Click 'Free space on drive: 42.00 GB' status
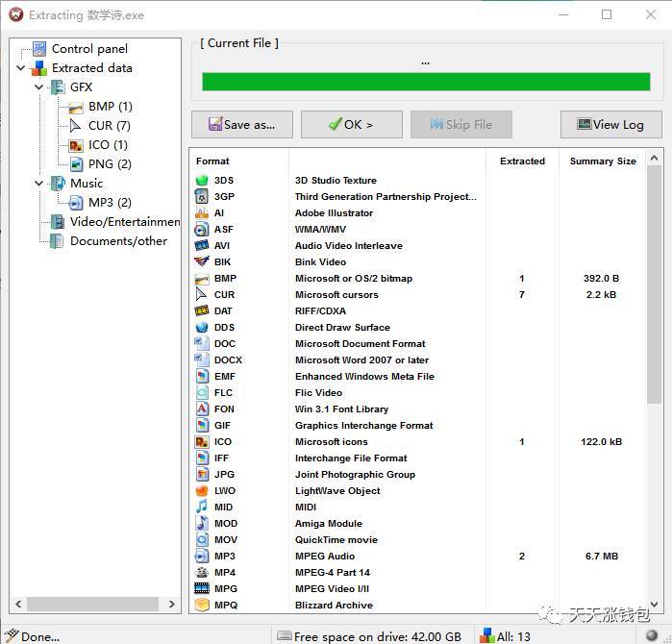The image size is (672, 644). click(x=369, y=636)
